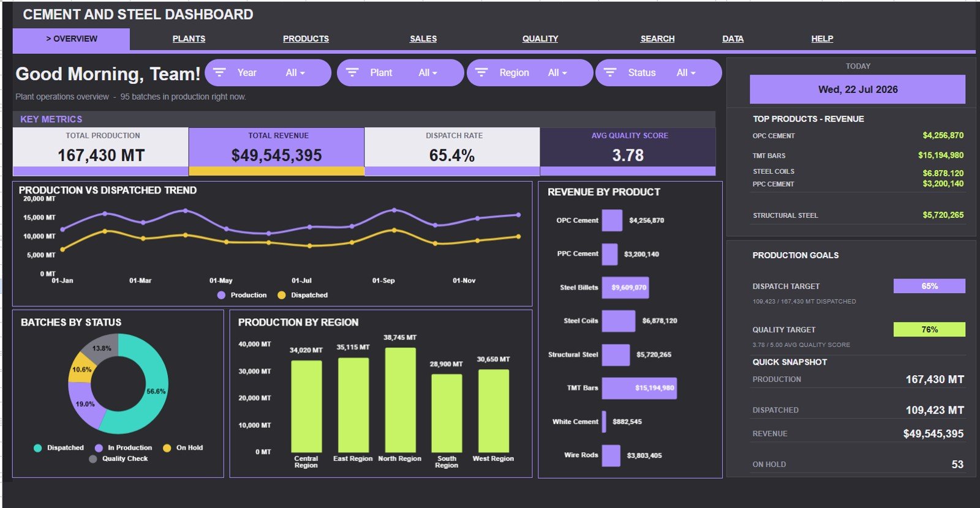Viewport: 980px width, 508px height.
Task: Click the Quality Check legend dot
Action: pyautogui.click(x=92, y=459)
